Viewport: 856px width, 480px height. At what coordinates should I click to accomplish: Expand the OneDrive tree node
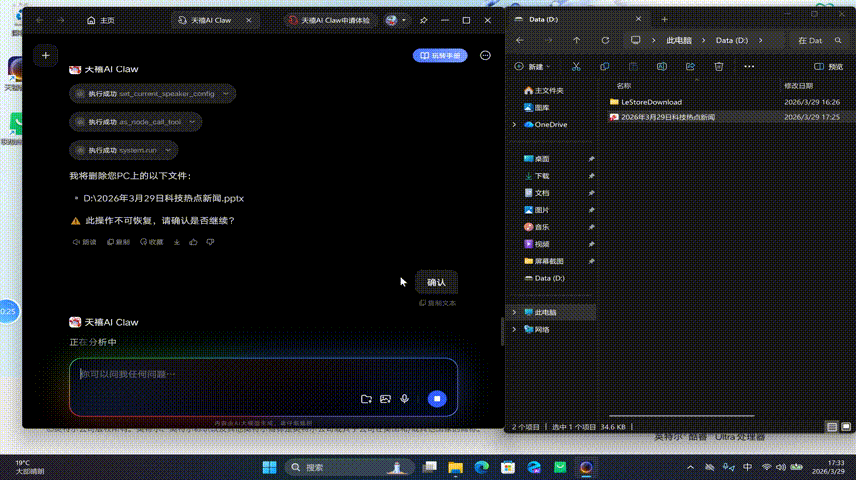[x=514, y=125]
